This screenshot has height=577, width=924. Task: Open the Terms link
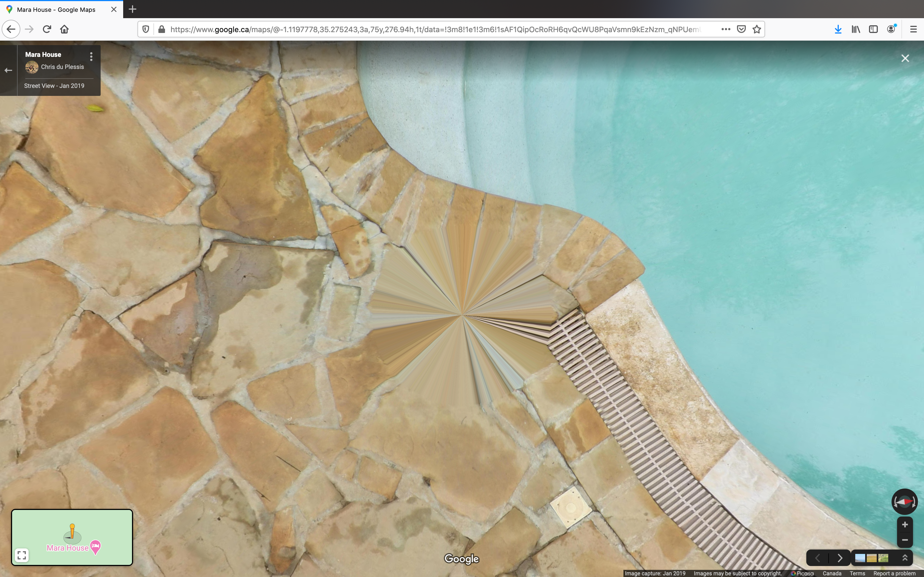click(x=857, y=573)
